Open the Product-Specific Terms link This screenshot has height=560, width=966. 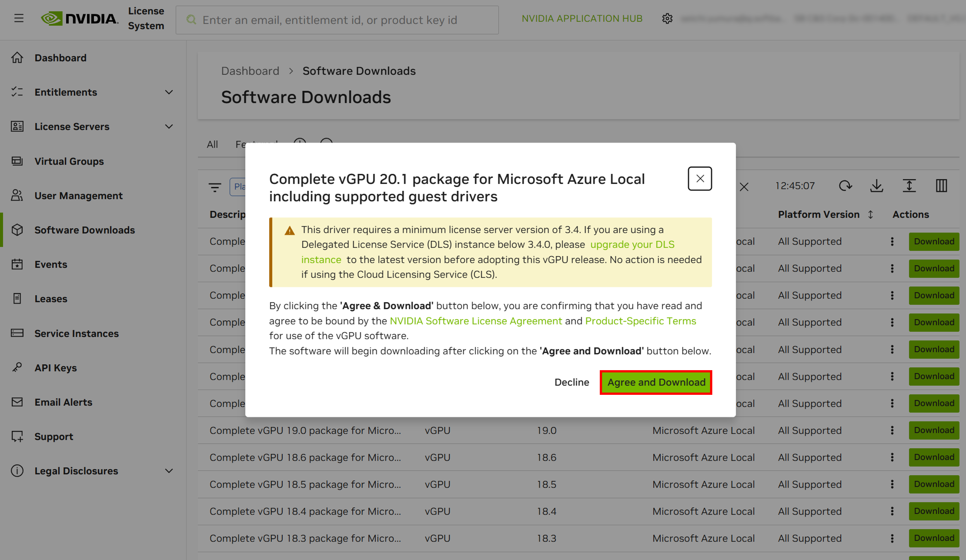click(641, 321)
